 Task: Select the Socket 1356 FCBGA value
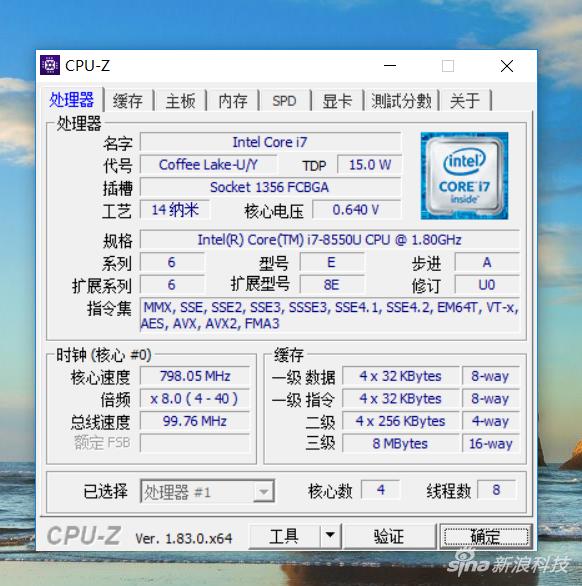[x=270, y=187]
